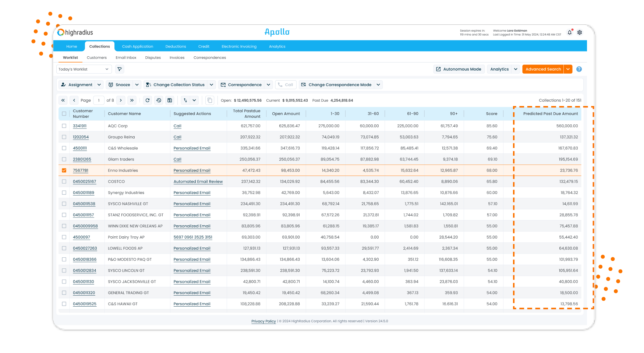Click the restore history clock icon
This screenshot has height=353, width=644.
159,100
